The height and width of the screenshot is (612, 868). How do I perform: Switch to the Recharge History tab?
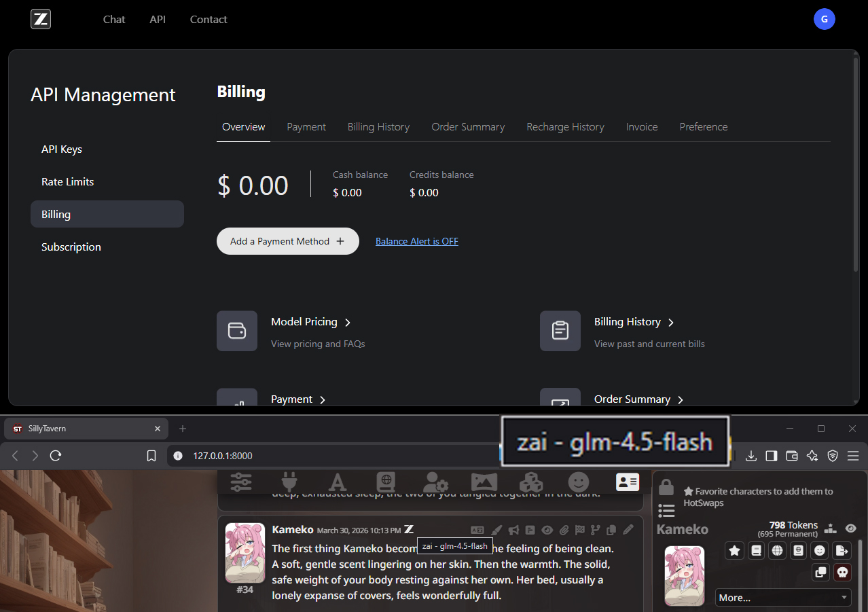pos(565,127)
